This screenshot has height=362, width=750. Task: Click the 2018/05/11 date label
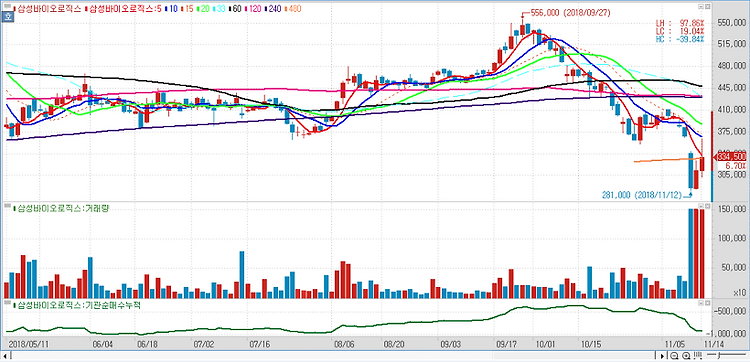tap(28, 344)
